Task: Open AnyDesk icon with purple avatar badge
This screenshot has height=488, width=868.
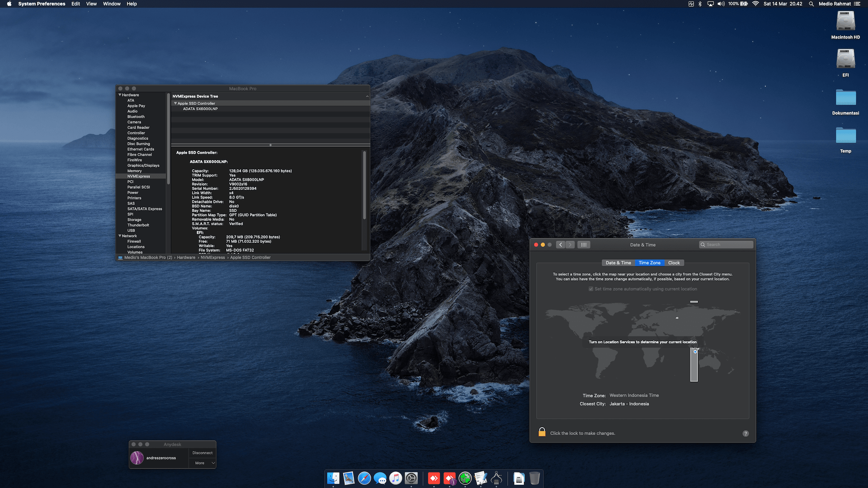Action: [x=450, y=478]
